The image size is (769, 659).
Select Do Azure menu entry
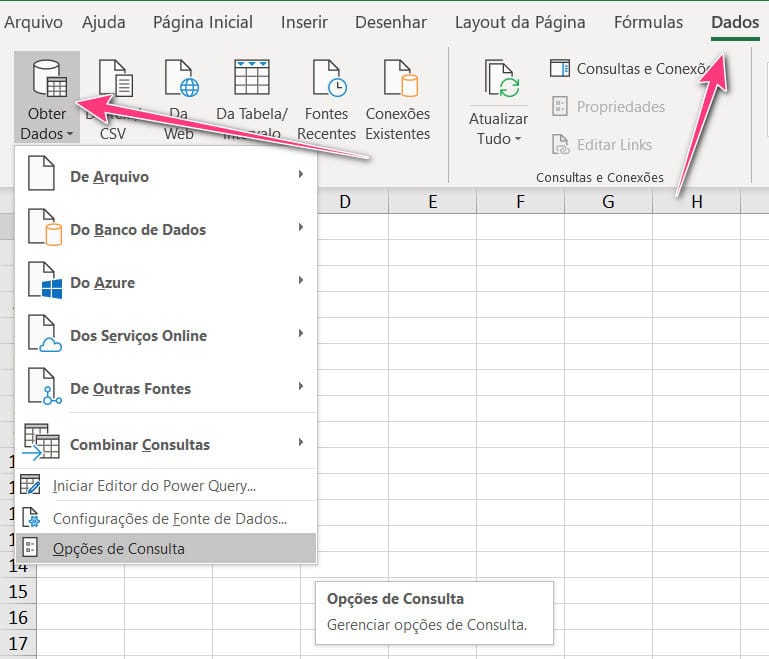(166, 280)
